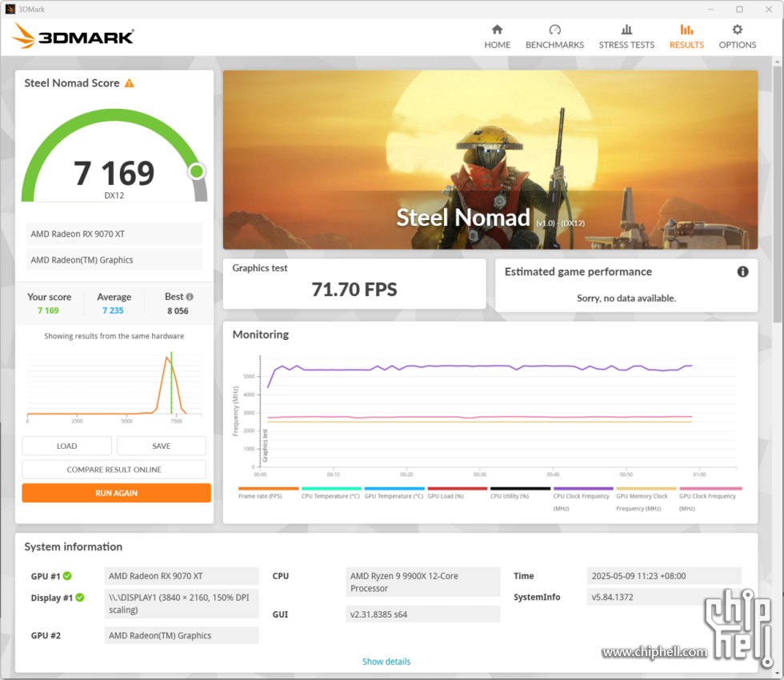Click the Steel Nomad banner image
Viewport: 784px width, 680px height.
point(490,160)
